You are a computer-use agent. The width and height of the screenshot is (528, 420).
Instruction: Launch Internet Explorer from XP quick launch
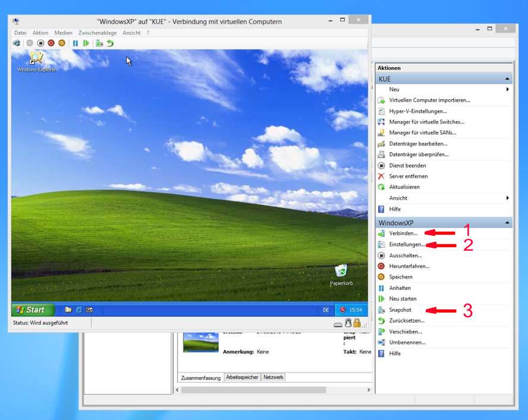(x=79, y=310)
